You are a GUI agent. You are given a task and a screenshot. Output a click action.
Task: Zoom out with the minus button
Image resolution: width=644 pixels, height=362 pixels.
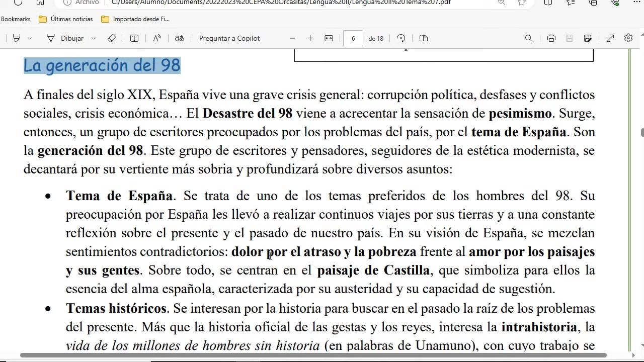tap(292, 38)
